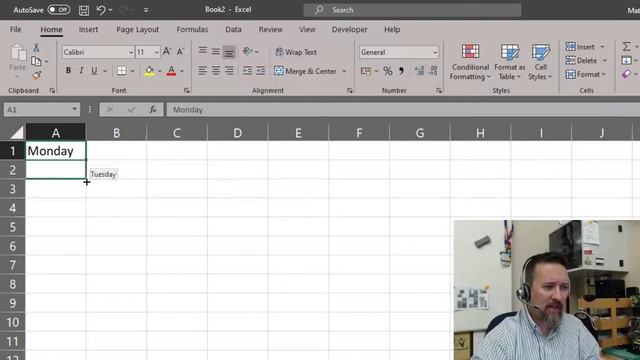Open Customize Quick Access Toolbar dropdown

tap(146, 10)
